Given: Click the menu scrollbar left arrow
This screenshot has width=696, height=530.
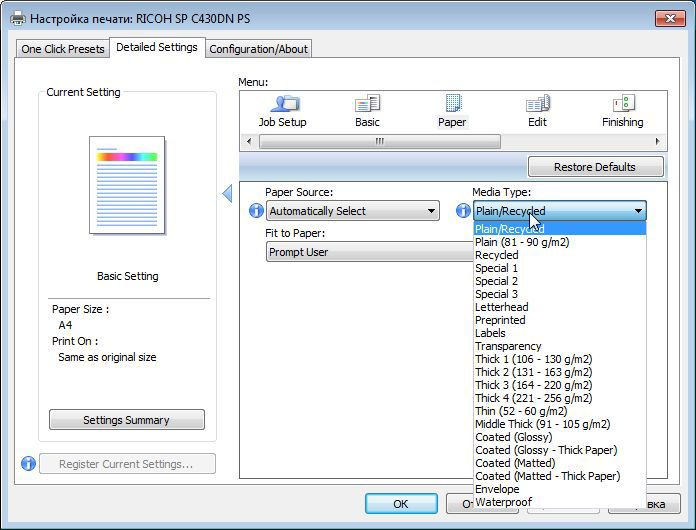Looking at the screenshot, I should [x=249, y=142].
